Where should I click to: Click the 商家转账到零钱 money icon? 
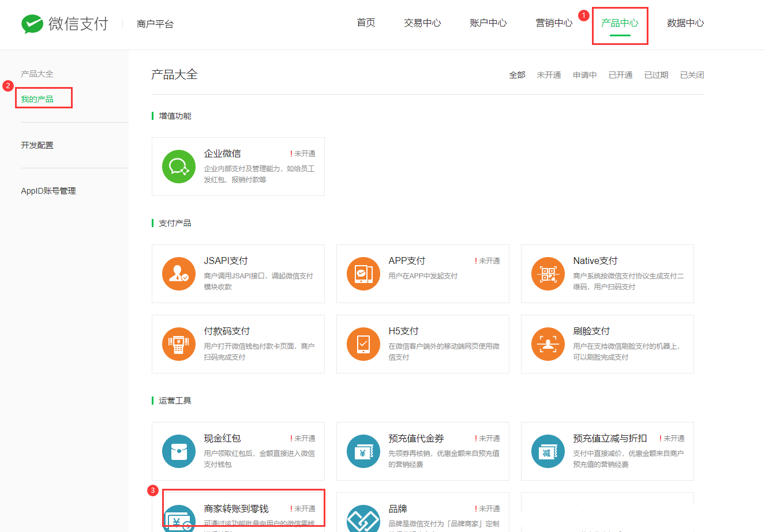pyautogui.click(x=179, y=519)
